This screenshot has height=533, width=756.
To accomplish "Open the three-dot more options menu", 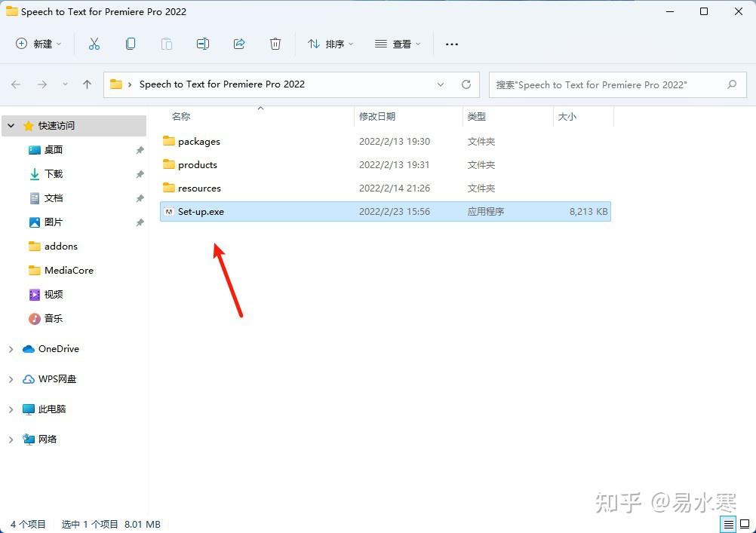I will 452,44.
